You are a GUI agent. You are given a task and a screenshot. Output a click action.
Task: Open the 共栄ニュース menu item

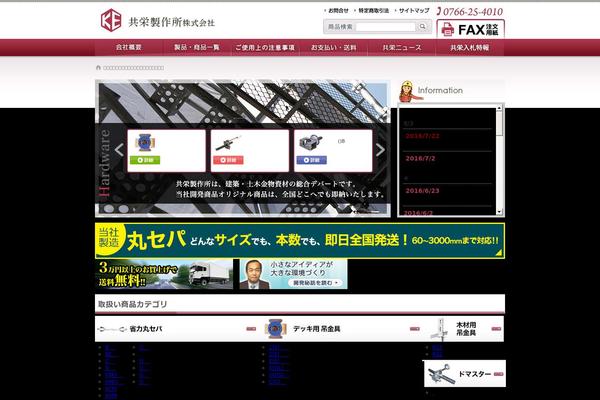coord(401,47)
